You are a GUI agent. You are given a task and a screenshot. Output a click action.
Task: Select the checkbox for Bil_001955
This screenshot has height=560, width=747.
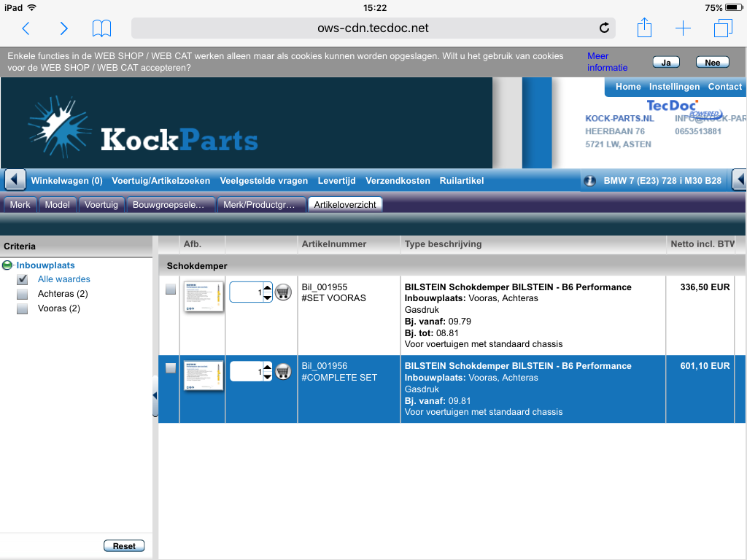tap(171, 289)
